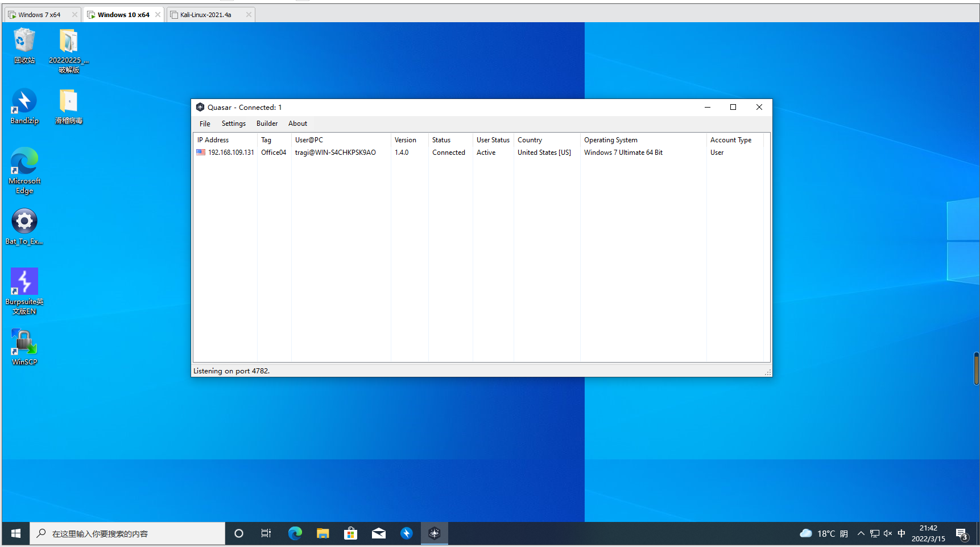Open the Windows Start menu

click(16, 533)
